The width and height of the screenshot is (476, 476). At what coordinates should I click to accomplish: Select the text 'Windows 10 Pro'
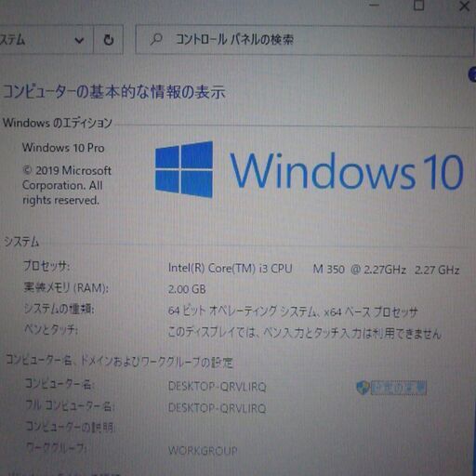point(63,148)
